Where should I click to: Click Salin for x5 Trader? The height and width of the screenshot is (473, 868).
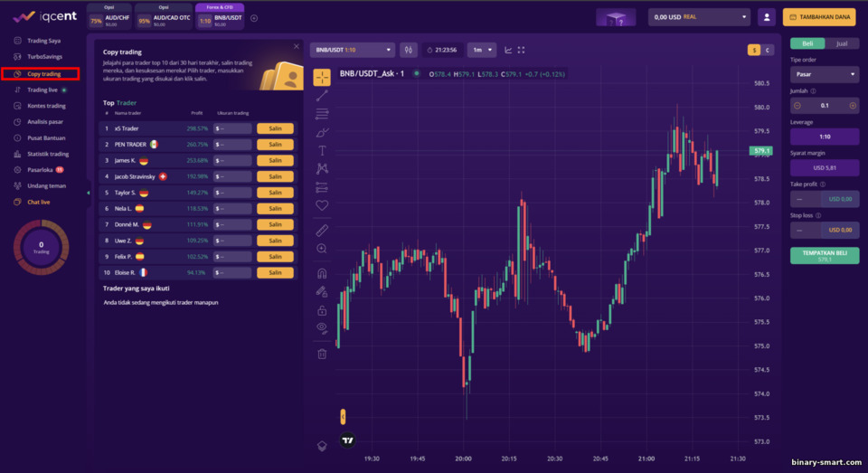pos(275,128)
